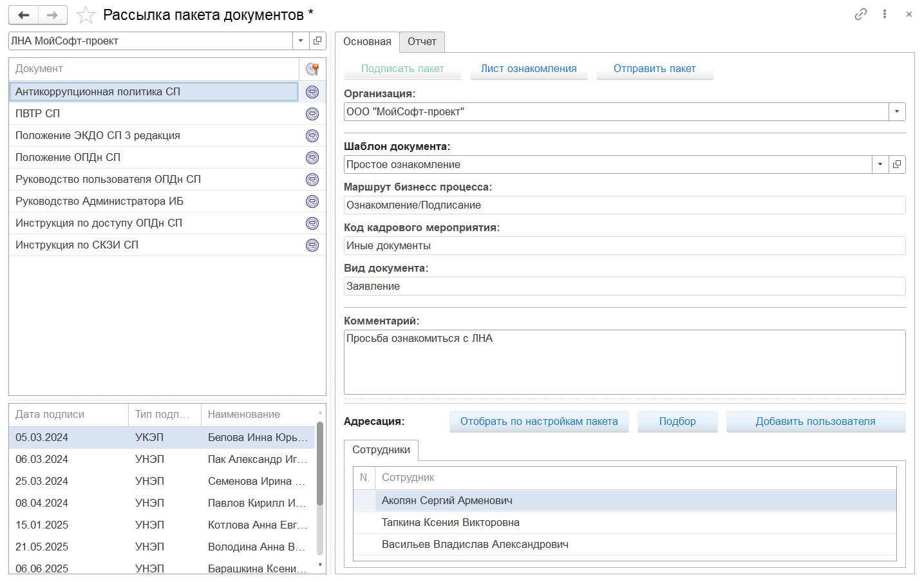Image resolution: width=924 pixels, height=582 pixels.
Task: Go forward with the right arrow button
Action: pos(53,15)
